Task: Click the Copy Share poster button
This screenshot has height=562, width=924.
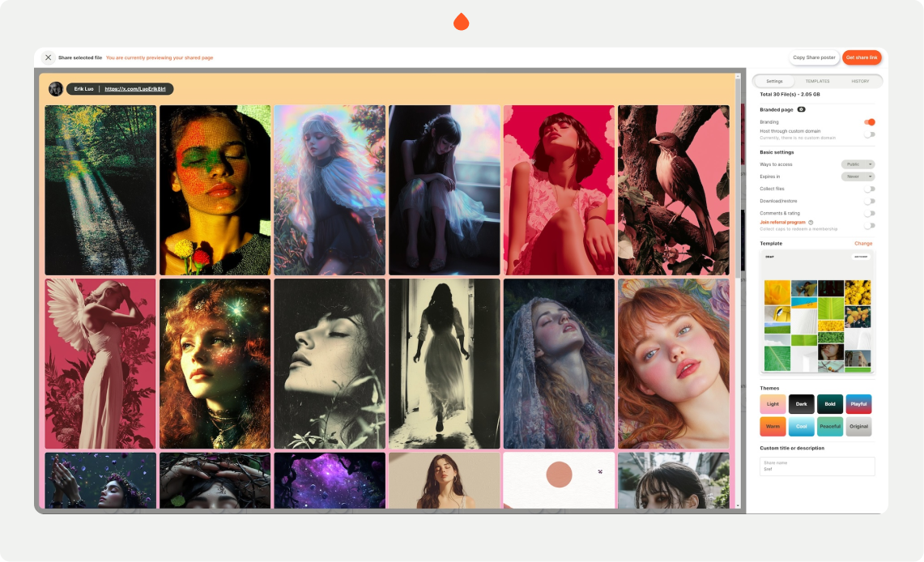Action: click(x=814, y=57)
